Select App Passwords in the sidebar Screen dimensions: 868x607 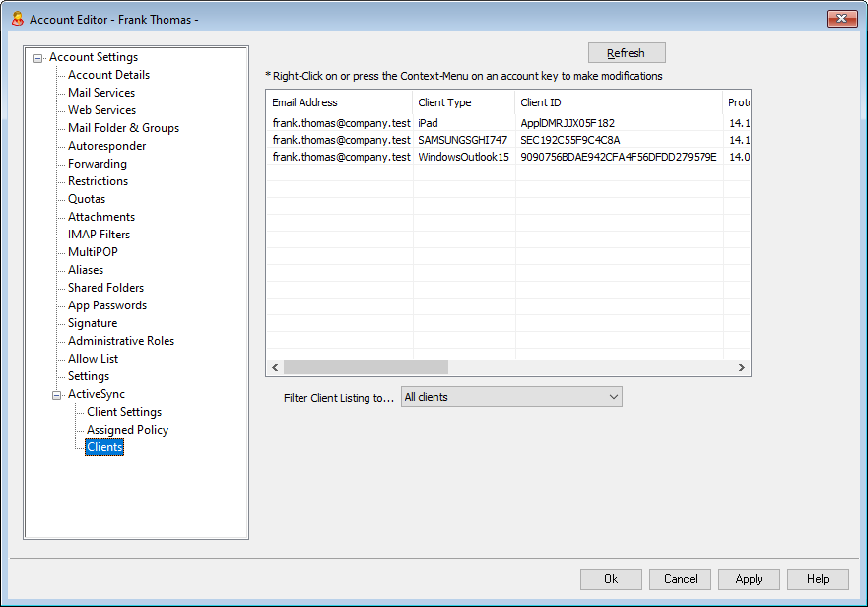(107, 305)
